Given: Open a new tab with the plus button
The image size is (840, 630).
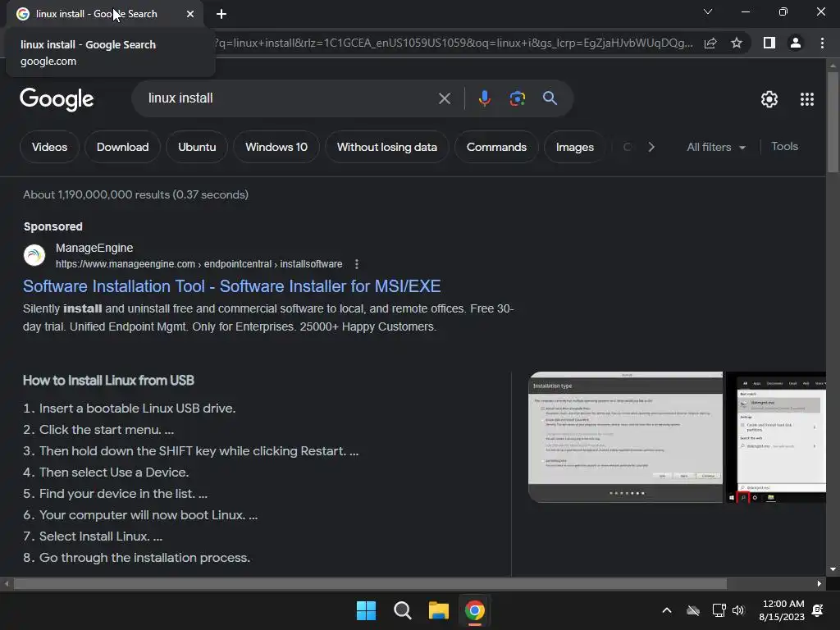Looking at the screenshot, I should (221, 14).
